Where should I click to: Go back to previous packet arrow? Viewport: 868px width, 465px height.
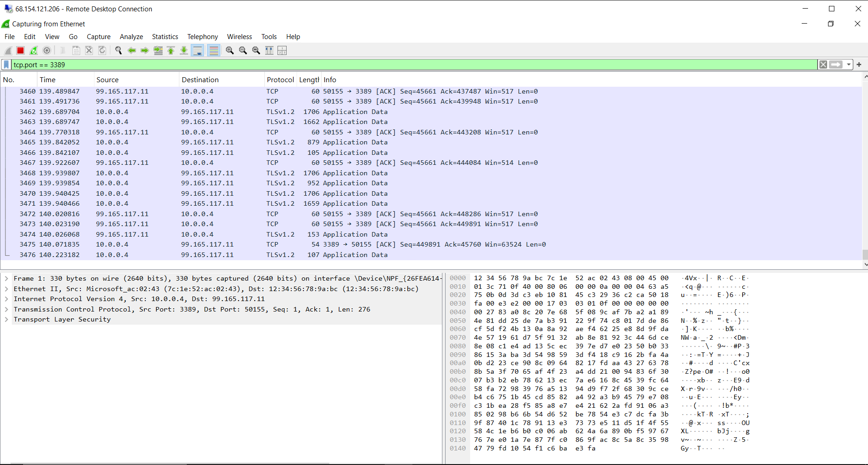click(132, 50)
